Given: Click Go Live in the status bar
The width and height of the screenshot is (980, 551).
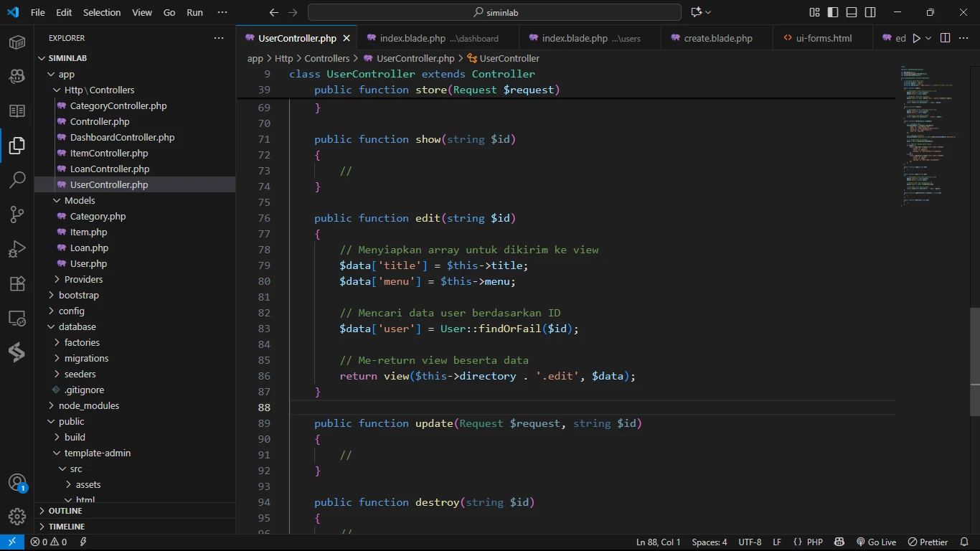Looking at the screenshot, I should click(x=876, y=542).
